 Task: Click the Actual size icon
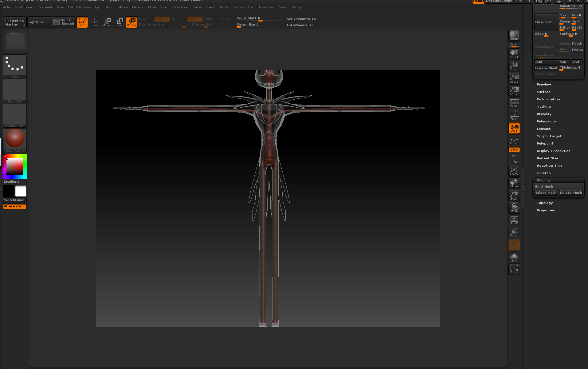click(514, 78)
